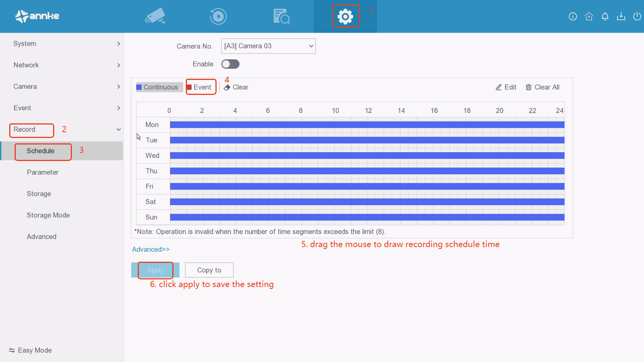Click the Monday schedule bar

(x=367, y=125)
